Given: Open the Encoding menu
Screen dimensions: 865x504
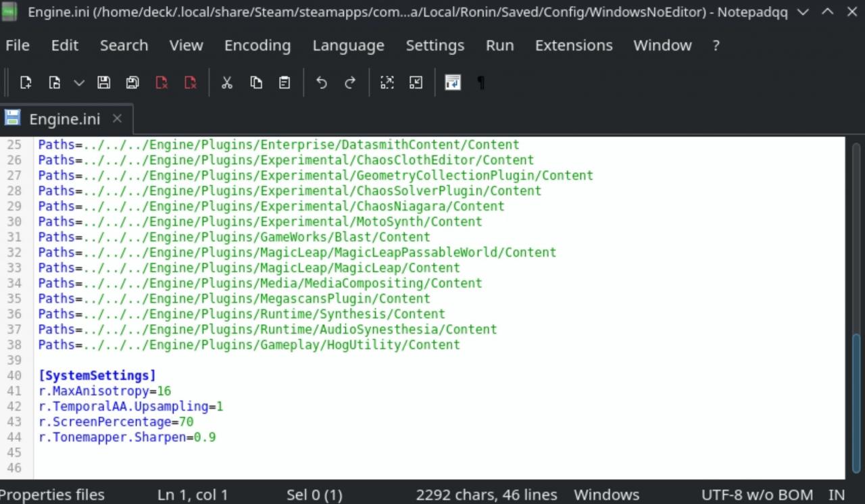Looking at the screenshot, I should [257, 45].
